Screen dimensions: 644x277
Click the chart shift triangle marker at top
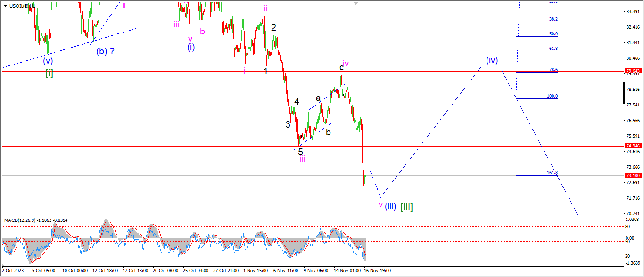[355, 3]
